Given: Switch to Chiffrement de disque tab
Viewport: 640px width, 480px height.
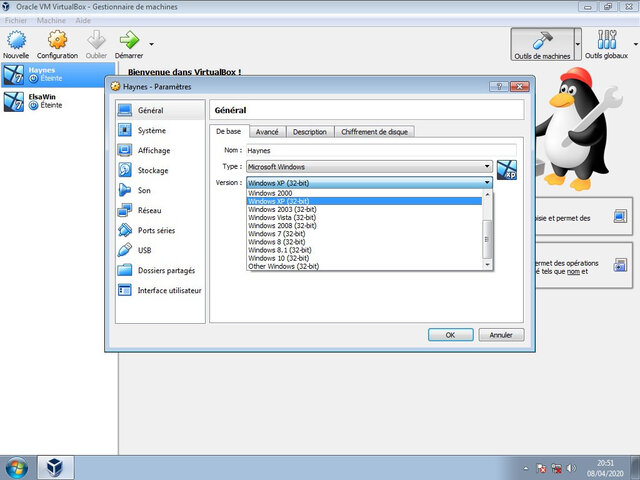Looking at the screenshot, I should click(374, 132).
